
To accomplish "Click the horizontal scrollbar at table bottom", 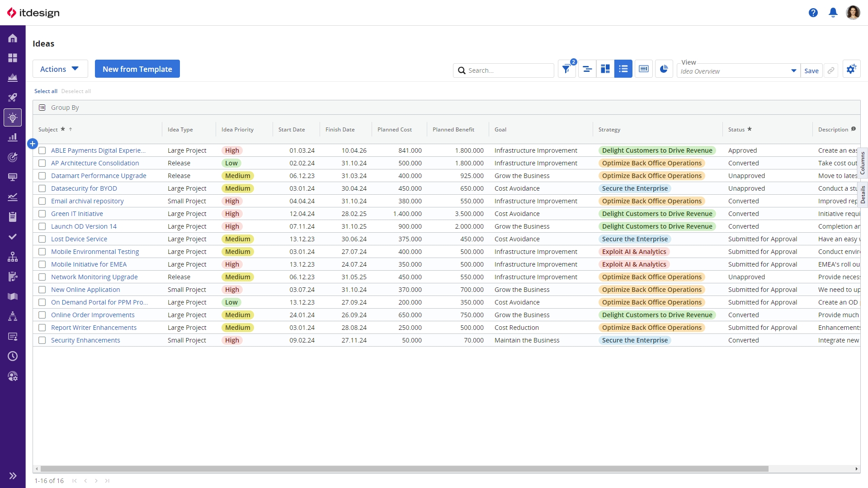I will tap(404, 469).
